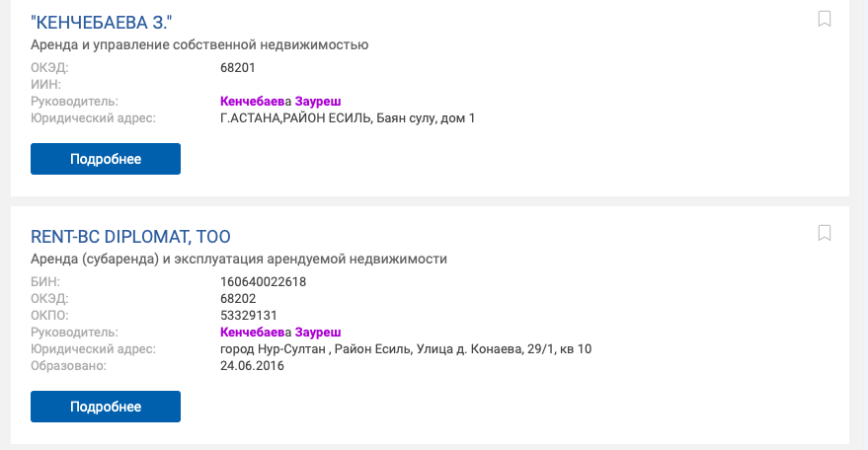
Task: Click the "Образовано:" field label
Action: click(68, 366)
